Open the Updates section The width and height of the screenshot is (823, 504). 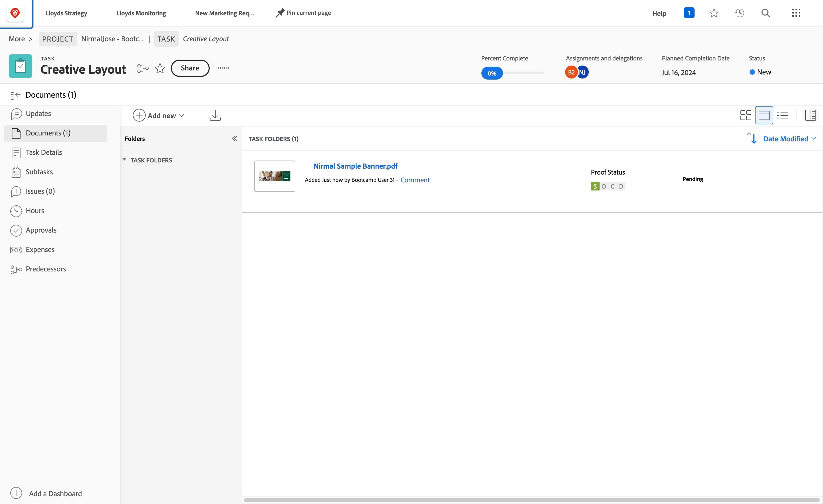click(56, 114)
